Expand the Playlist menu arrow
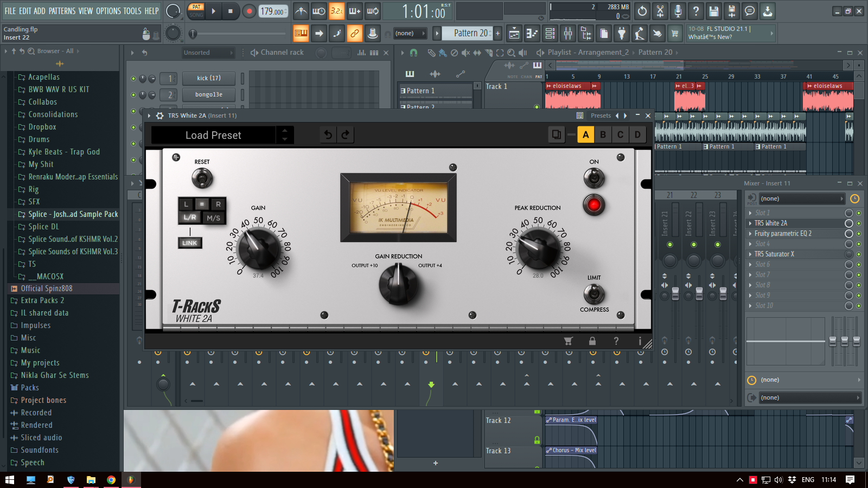 coord(402,53)
